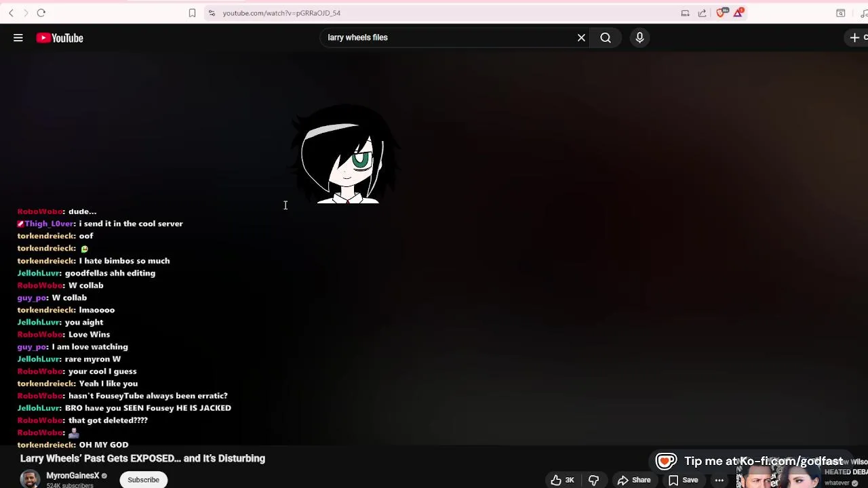Subscribe to the MyronGainesX channel
Screen dimensions: 868x488
point(143,480)
